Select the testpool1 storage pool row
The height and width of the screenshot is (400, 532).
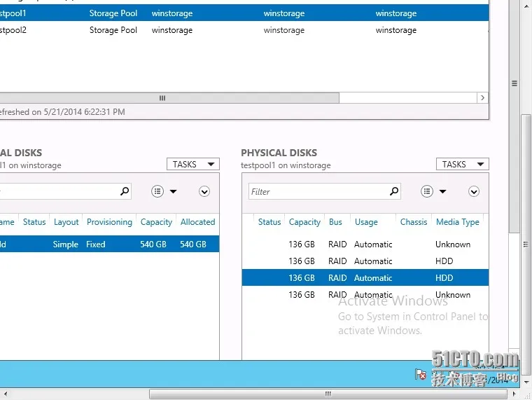point(244,13)
